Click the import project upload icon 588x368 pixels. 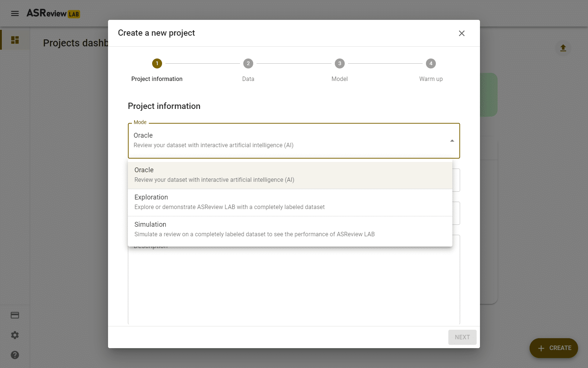[563, 48]
